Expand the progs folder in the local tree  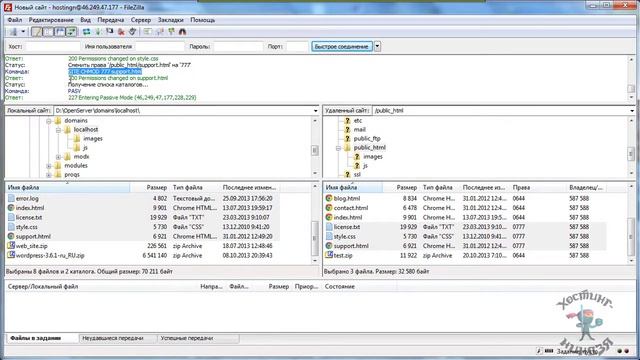[x=49, y=175]
